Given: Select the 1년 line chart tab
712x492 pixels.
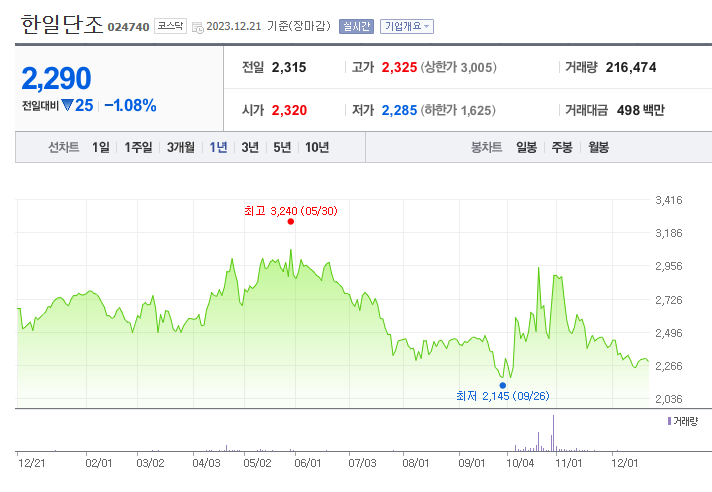Looking at the screenshot, I should pyautogui.click(x=218, y=147).
